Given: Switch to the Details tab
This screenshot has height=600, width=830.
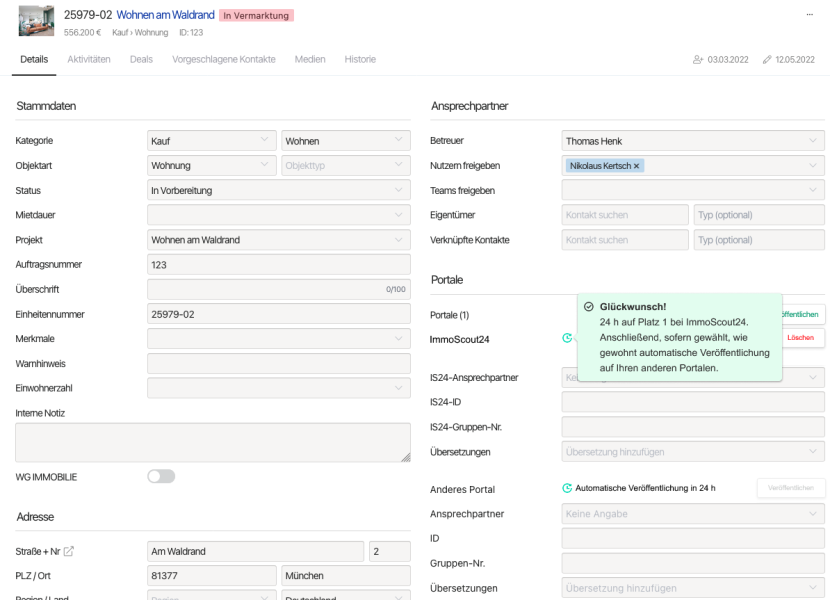Looking at the screenshot, I should point(34,59).
